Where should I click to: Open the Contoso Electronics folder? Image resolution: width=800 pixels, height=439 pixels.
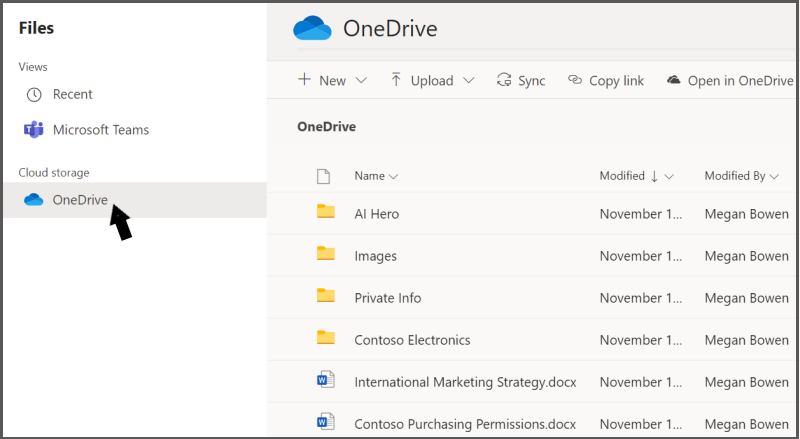412,340
